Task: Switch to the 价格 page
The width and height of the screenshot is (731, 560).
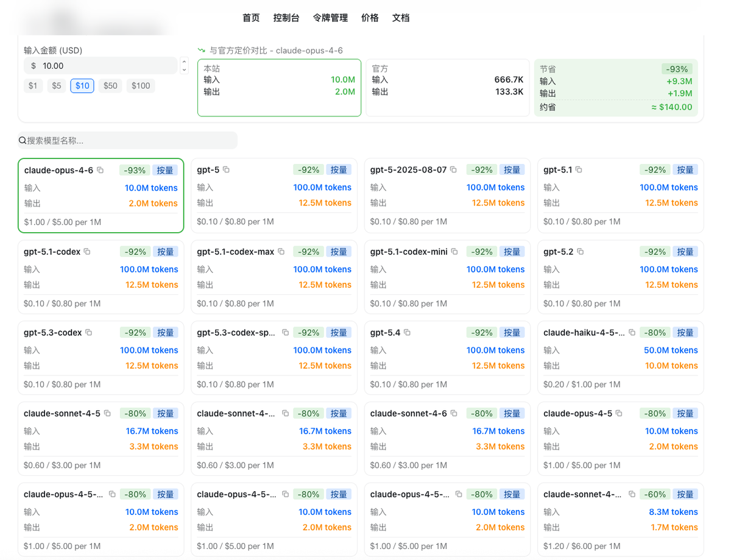Action: pyautogui.click(x=370, y=18)
